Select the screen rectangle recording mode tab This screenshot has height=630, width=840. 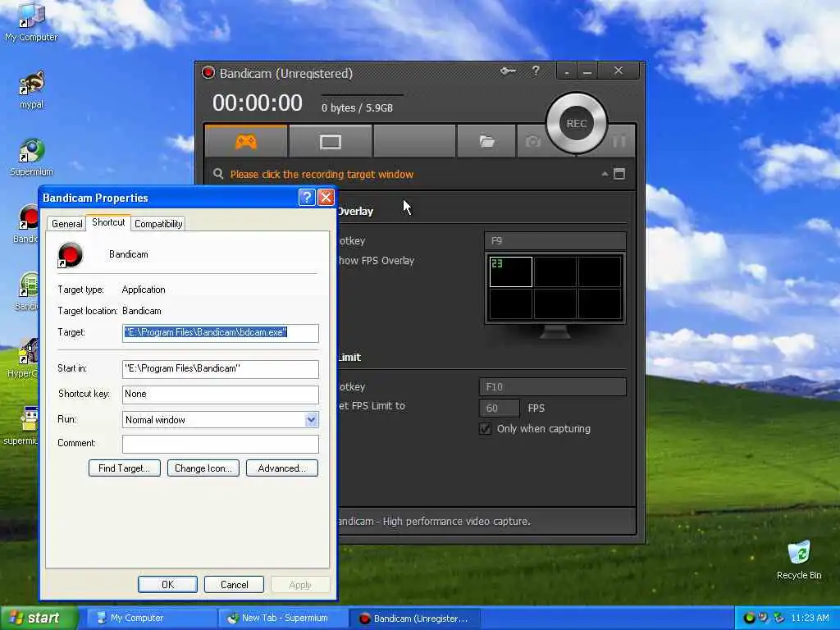[330, 141]
